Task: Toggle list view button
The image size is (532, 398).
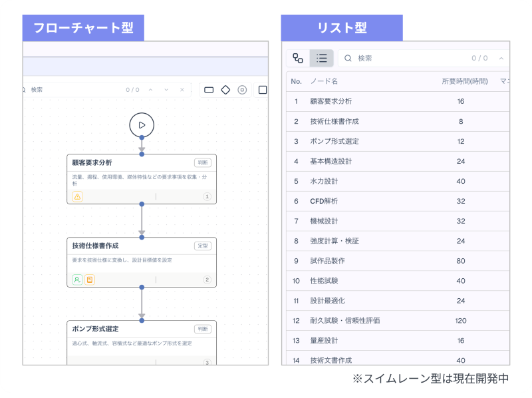Action: point(322,59)
